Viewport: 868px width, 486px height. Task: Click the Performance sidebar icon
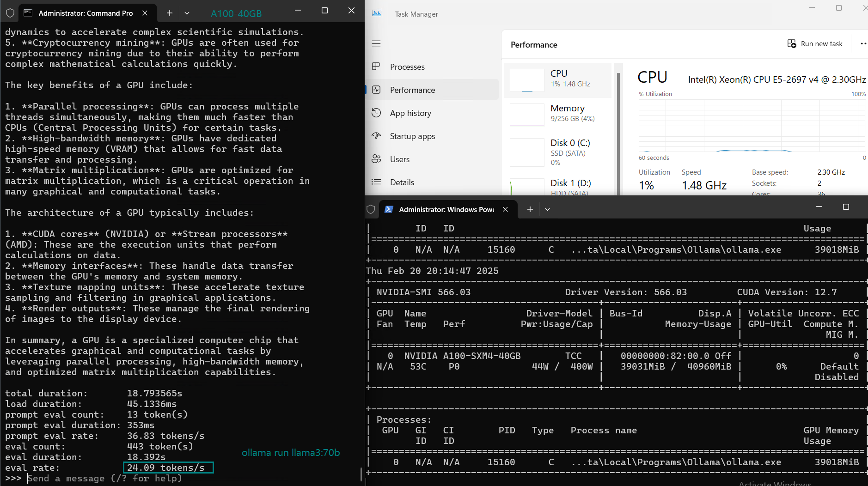click(x=376, y=90)
